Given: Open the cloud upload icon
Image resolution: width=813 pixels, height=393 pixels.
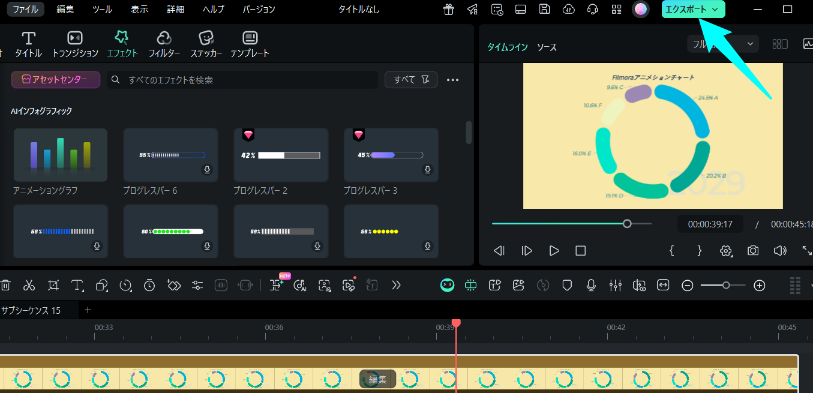Looking at the screenshot, I should pyautogui.click(x=569, y=9).
